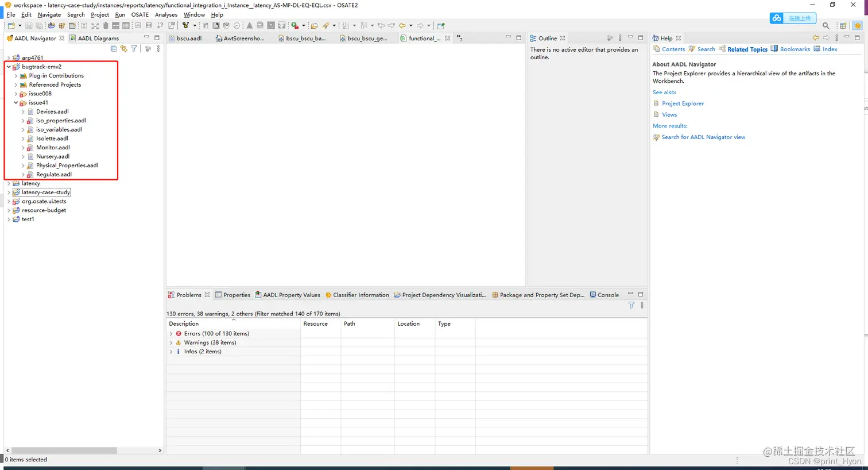Open Outline view menu (three dots)
Screen dimensions: 868x470
coord(620,38)
